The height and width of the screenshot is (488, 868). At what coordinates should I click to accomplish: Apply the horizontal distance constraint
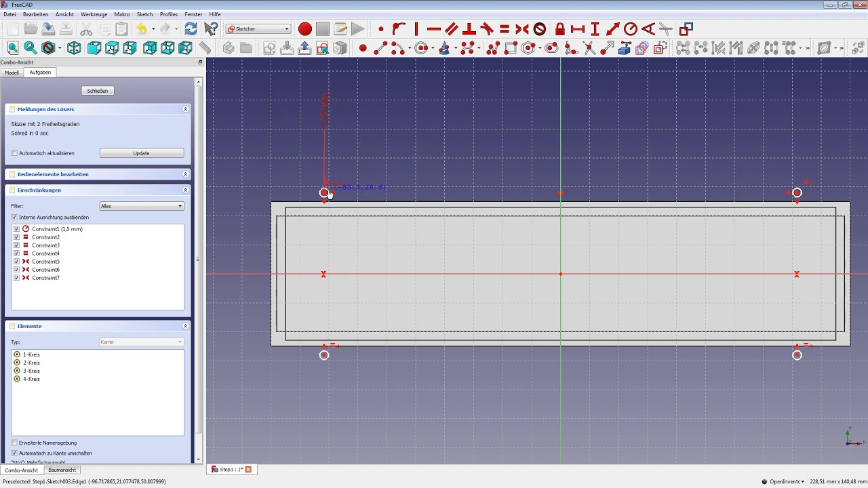pyautogui.click(x=578, y=29)
